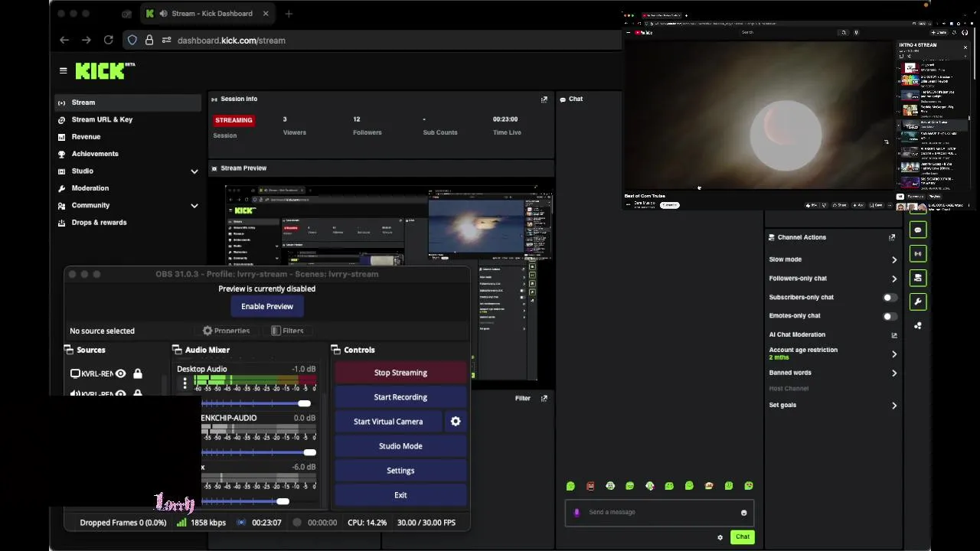This screenshot has width=980, height=551.
Task: Open the Achievements sidebar item
Action: coord(128,154)
